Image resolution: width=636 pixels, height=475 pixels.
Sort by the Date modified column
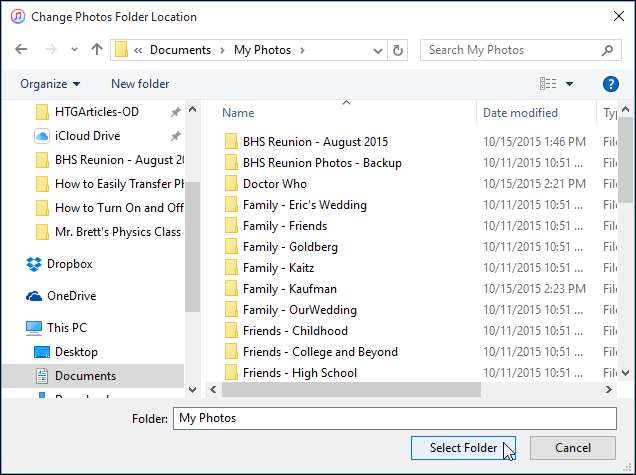pos(520,113)
